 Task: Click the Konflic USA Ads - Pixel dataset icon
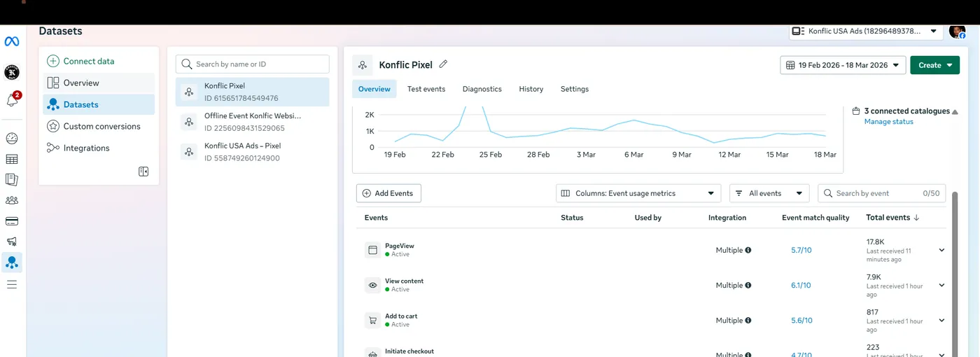188,152
